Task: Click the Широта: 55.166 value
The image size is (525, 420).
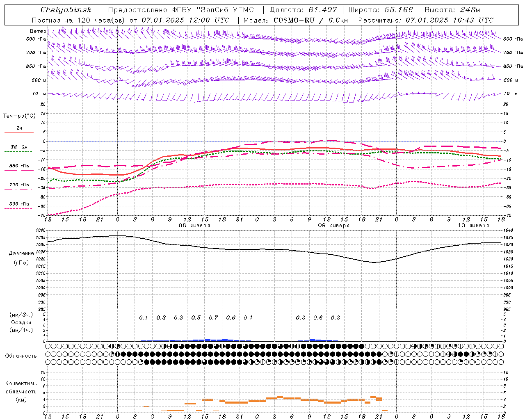Action: tap(381, 10)
